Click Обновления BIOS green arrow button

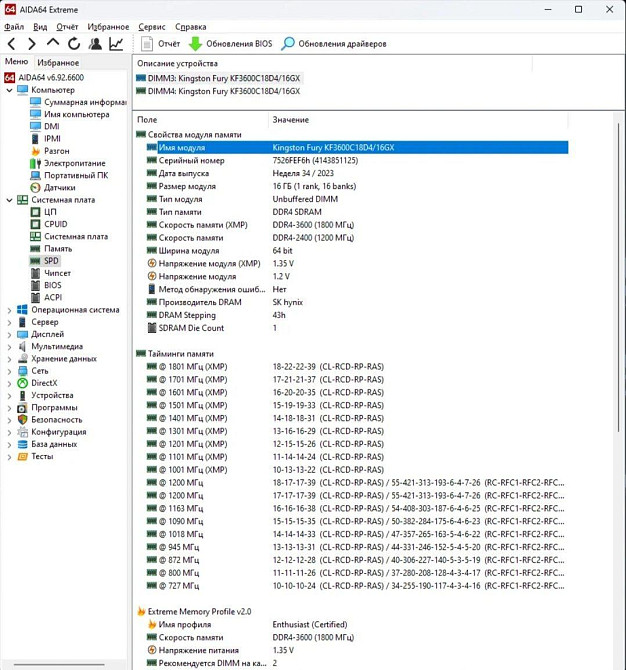pos(230,44)
